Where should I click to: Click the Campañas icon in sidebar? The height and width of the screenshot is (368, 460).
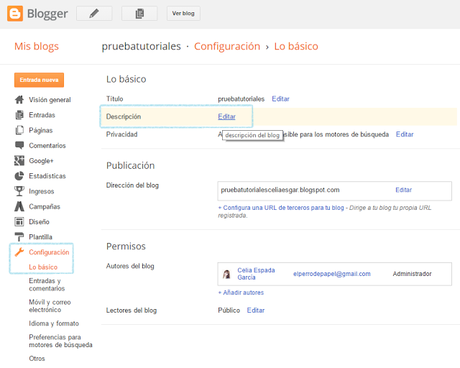click(x=19, y=206)
